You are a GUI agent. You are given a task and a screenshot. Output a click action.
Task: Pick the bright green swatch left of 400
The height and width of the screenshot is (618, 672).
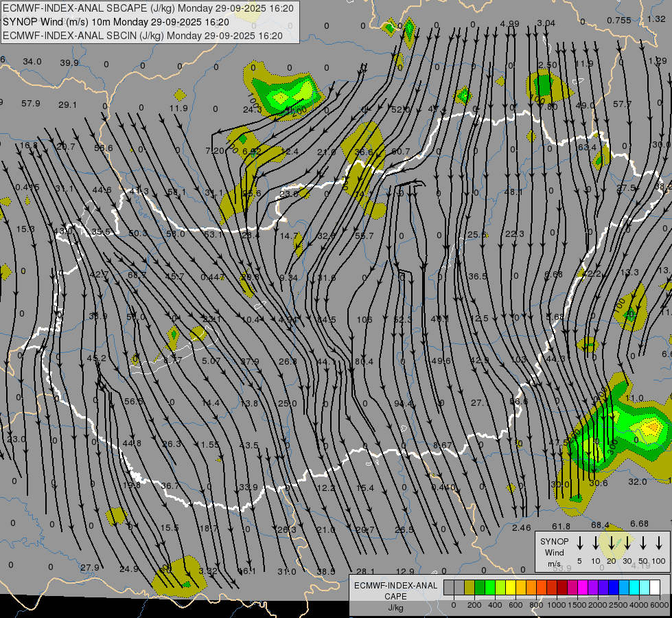(x=490, y=588)
